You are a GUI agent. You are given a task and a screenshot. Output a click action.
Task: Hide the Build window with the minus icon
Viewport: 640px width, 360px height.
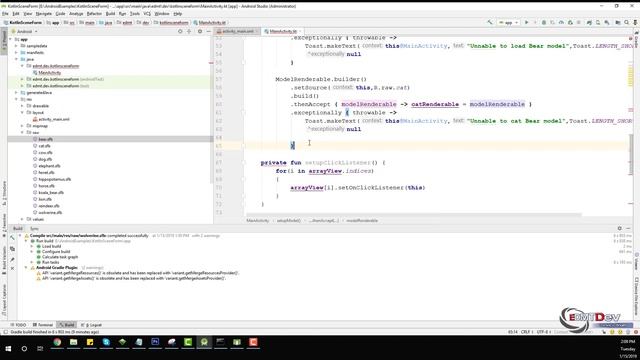click(629, 229)
